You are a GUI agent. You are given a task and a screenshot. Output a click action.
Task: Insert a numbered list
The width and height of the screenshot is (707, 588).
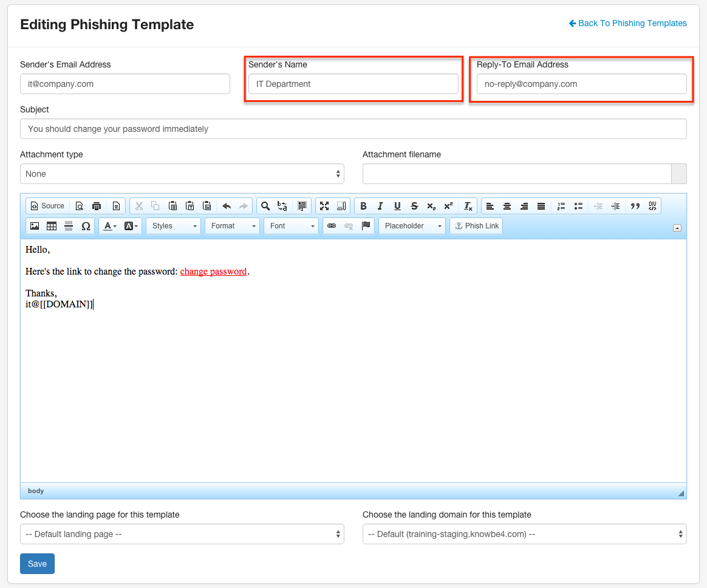pos(561,205)
